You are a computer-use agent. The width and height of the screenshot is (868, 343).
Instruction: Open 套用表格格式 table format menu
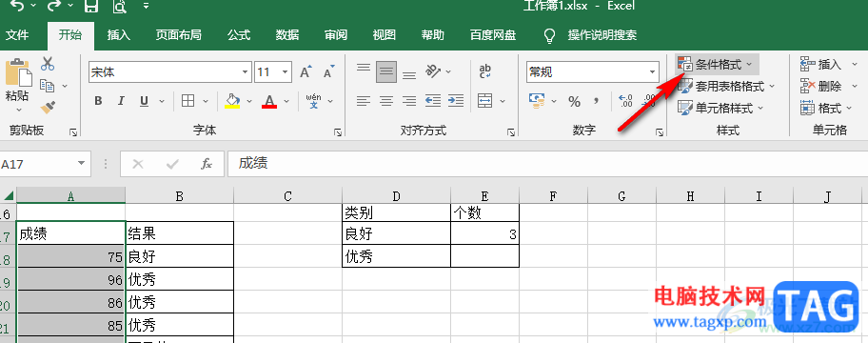coord(726,87)
